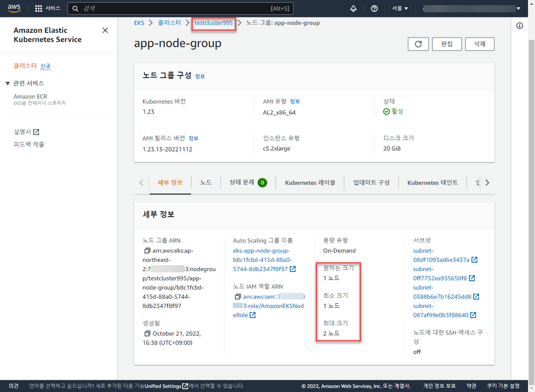535x392 pixels.
Task: Open external icon for subnet 0ff7752ea935658f8
Action: [x=472, y=278]
